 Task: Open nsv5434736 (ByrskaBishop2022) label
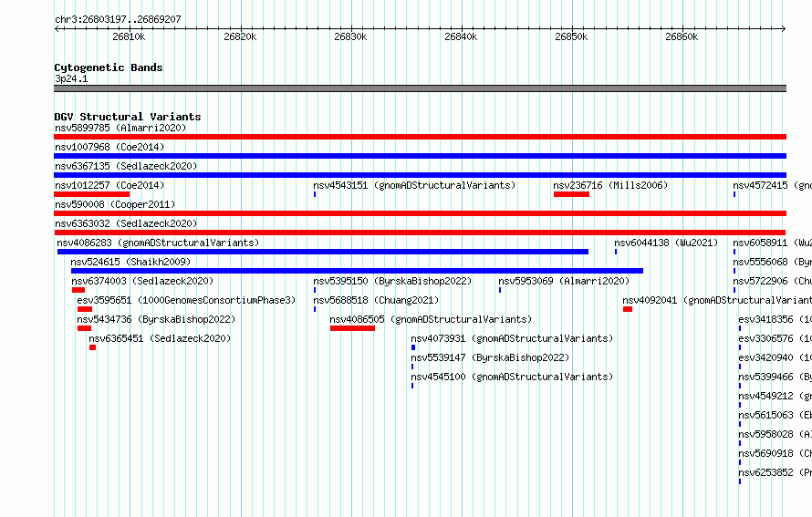click(156, 319)
